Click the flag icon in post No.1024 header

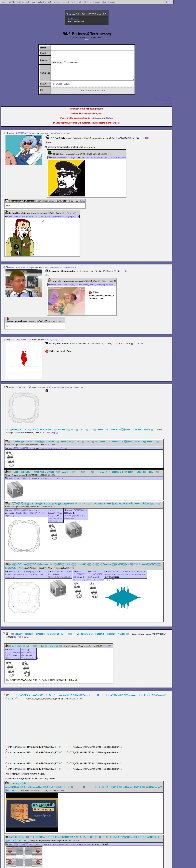6,441
